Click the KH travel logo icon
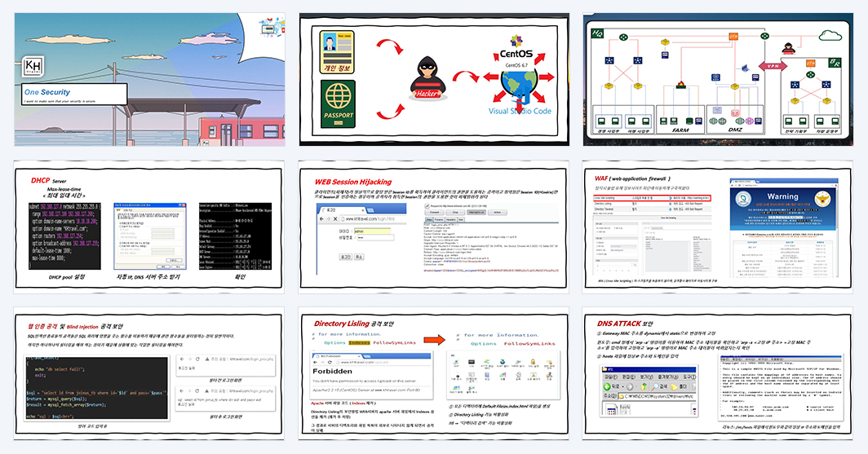The image size is (868, 454). [33, 67]
